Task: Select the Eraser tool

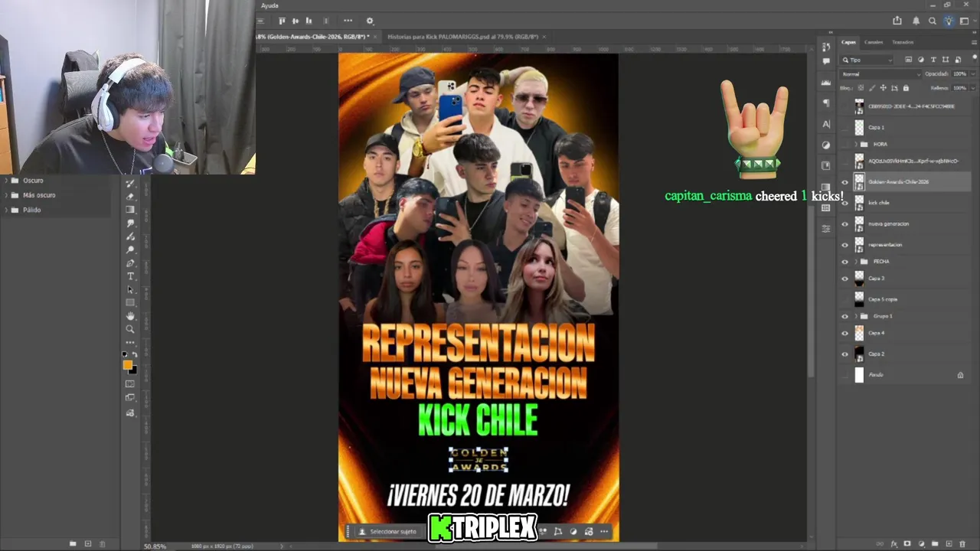Action: click(130, 197)
